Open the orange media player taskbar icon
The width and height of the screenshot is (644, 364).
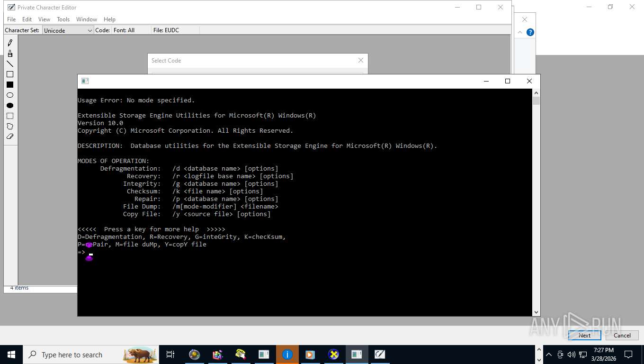310,355
